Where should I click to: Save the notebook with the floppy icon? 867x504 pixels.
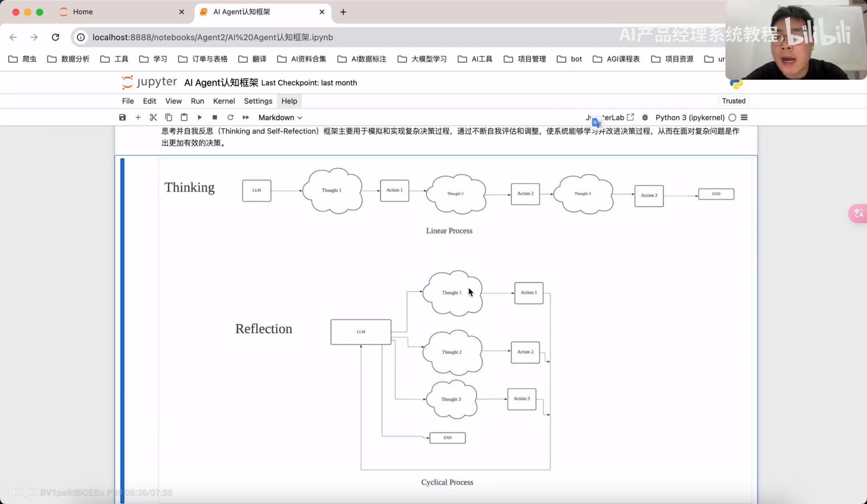[x=122, y=117]
